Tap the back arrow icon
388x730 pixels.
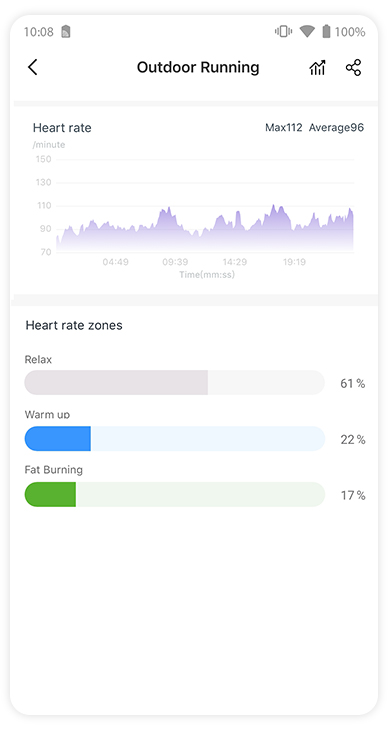pos(32,68)
